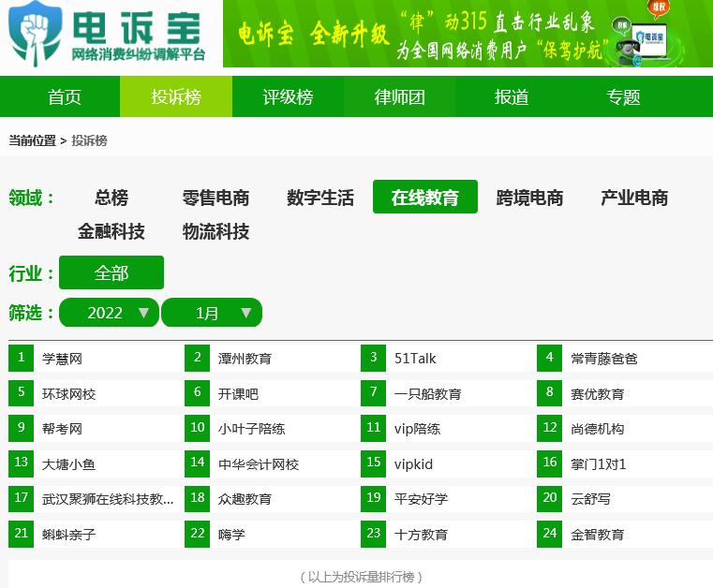
Task: Switch to the 律师团 navigation tab
Action: pyautogui.click(x=400, y=96)
